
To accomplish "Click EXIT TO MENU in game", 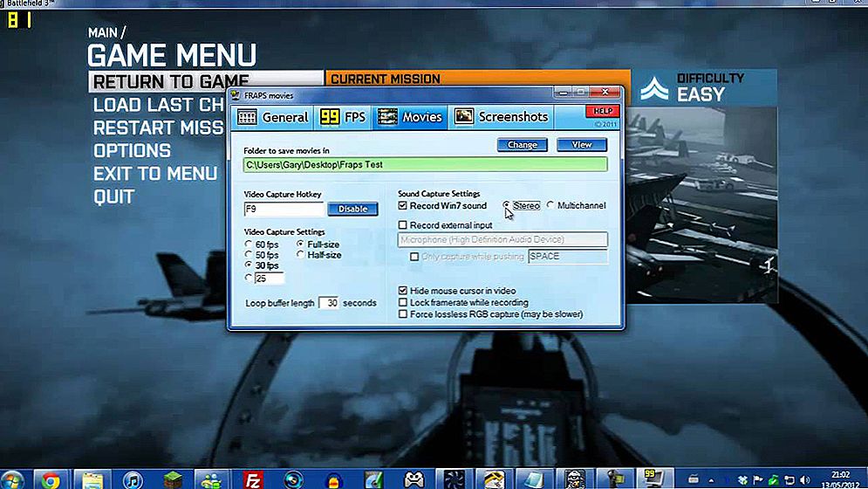I will pos(155,174).
